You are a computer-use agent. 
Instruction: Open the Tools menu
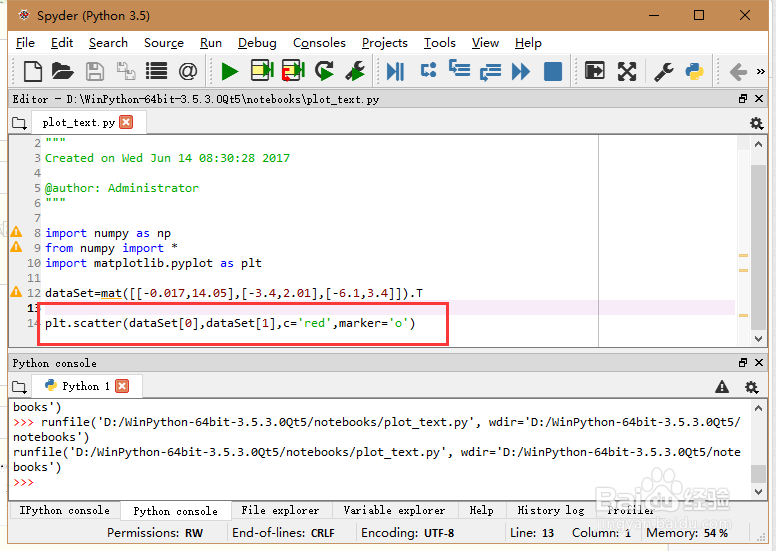pyautogui.click(x=439, y=43)
